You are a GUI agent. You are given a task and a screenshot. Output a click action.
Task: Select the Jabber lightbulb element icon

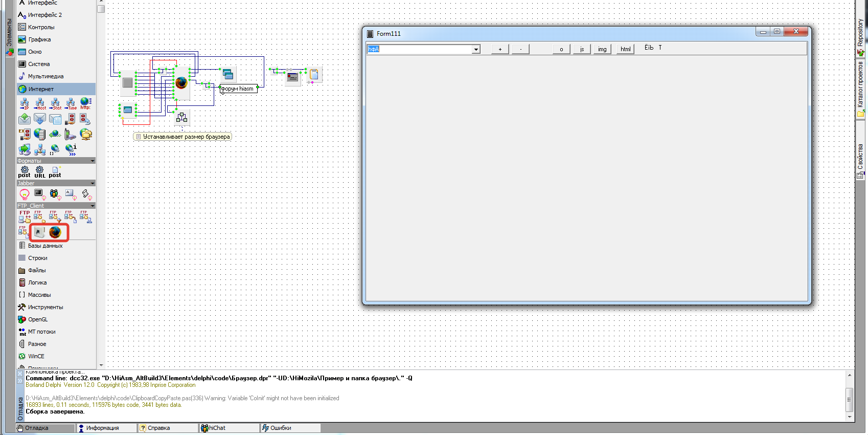(x=24, y=194)
